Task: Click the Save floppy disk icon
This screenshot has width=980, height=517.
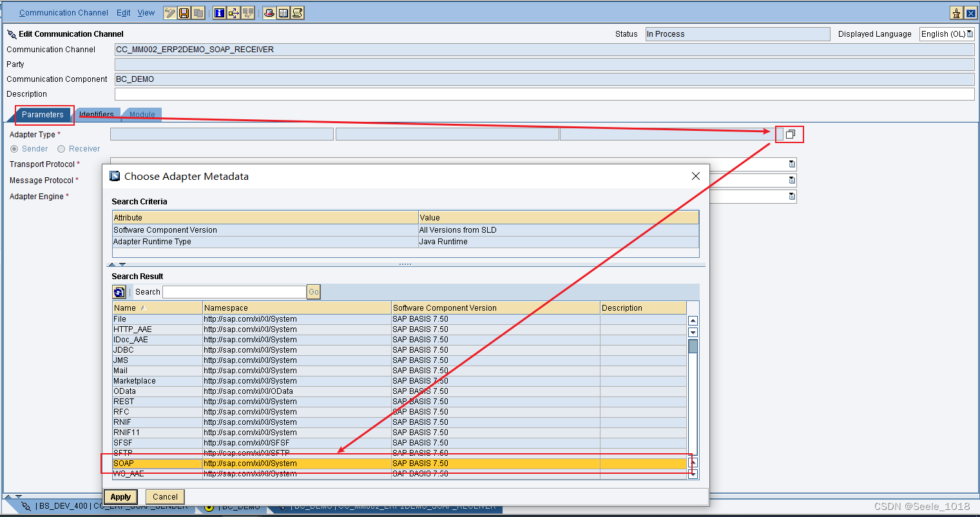Action: tap(184, 13)
